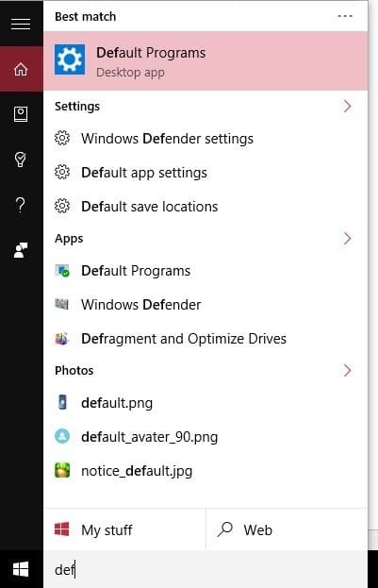
Task: Click the magnifier icon beside Web
Action: click(225, 529)
